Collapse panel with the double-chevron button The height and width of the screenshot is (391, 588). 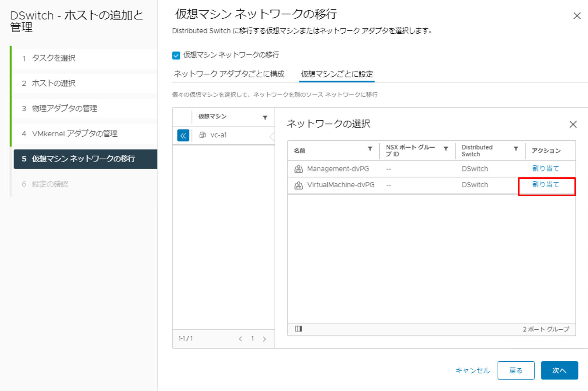click(x=183, y=135)
